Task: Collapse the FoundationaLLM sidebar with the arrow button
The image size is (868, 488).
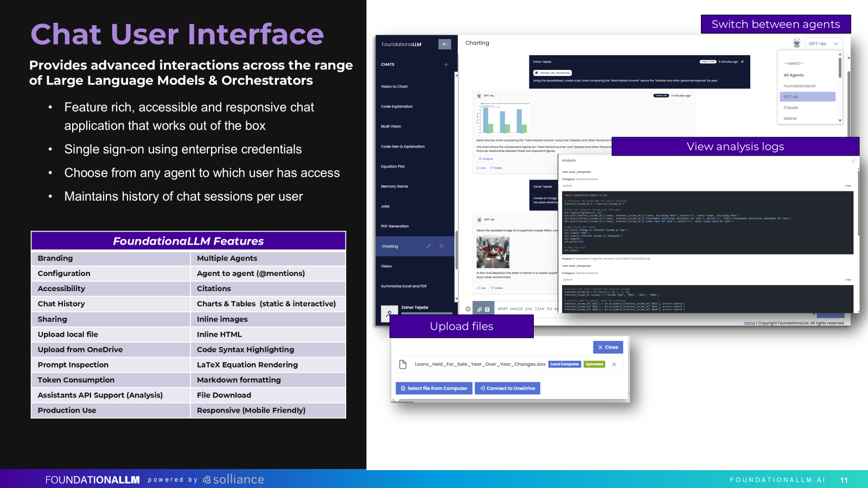Action: tap(444, 44)
